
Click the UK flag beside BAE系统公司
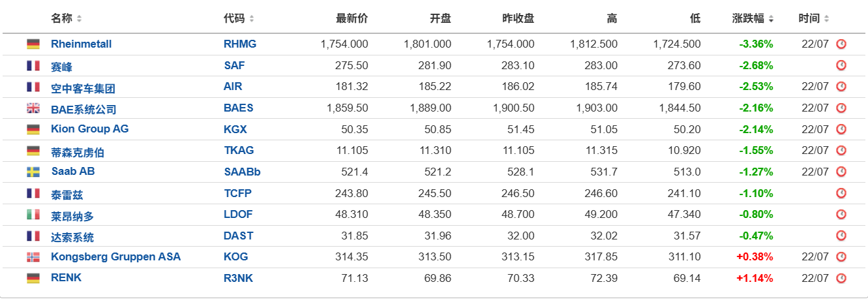[x=33, y=108]
